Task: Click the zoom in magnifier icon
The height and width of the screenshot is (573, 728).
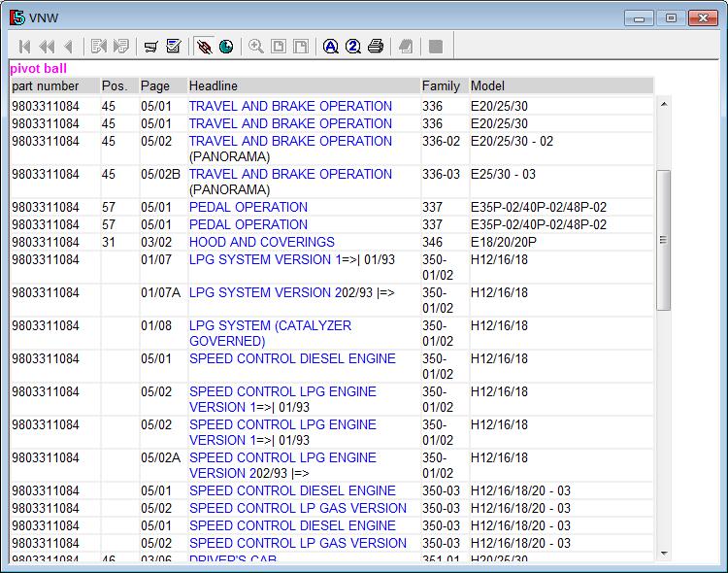Action: click(x=256, y=47)
